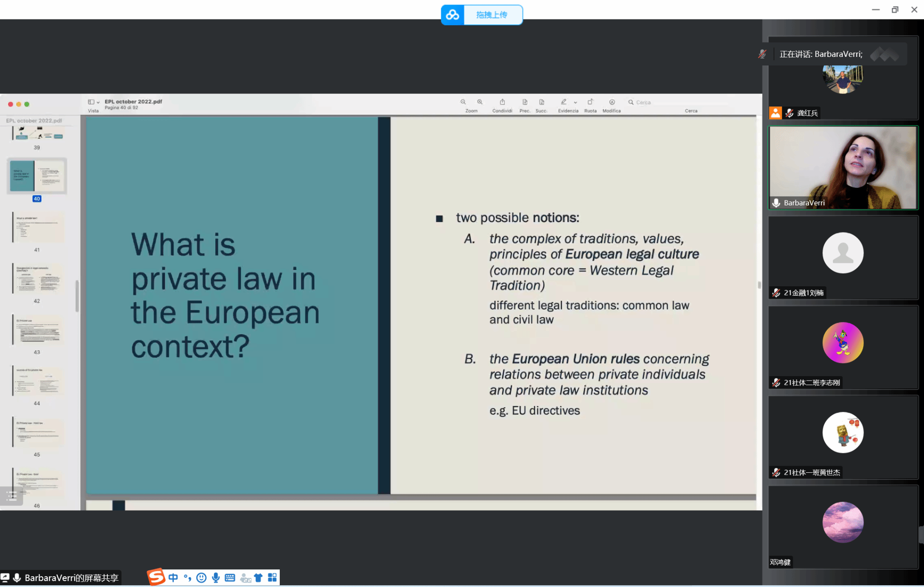The height and width of the screenshot is (587, 924).
Task: Click the Ruota rotate icon
Action: point(590,102)
